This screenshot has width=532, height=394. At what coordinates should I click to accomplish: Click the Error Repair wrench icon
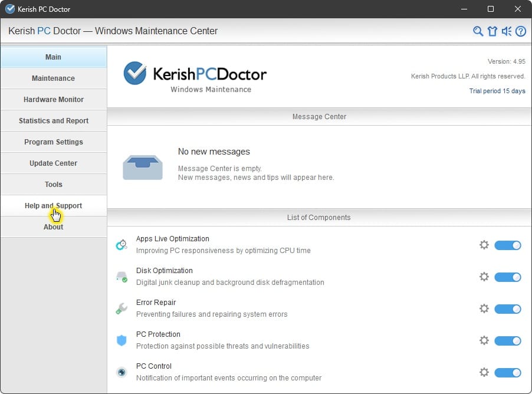tap(121, 308)
